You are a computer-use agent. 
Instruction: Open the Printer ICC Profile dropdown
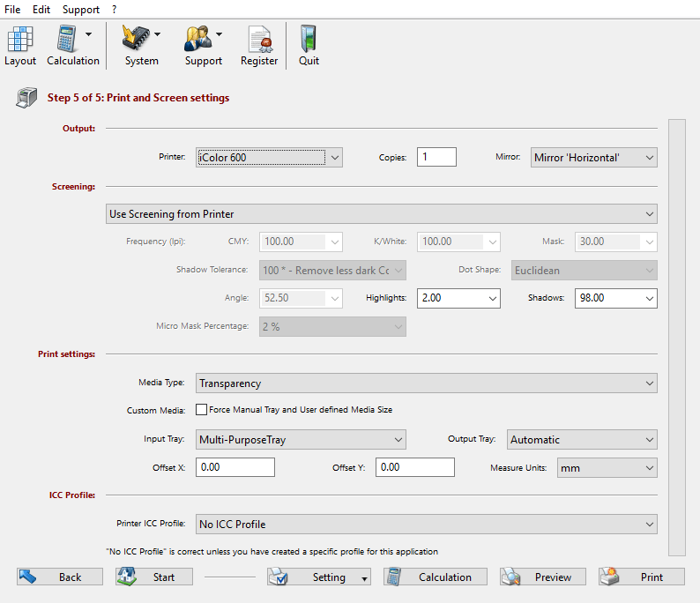point(427,525)
